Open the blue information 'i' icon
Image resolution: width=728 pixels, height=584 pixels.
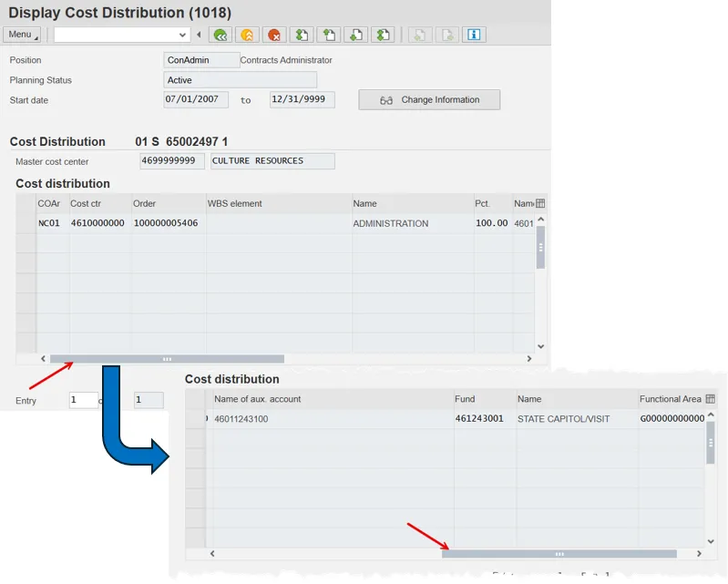473,35
